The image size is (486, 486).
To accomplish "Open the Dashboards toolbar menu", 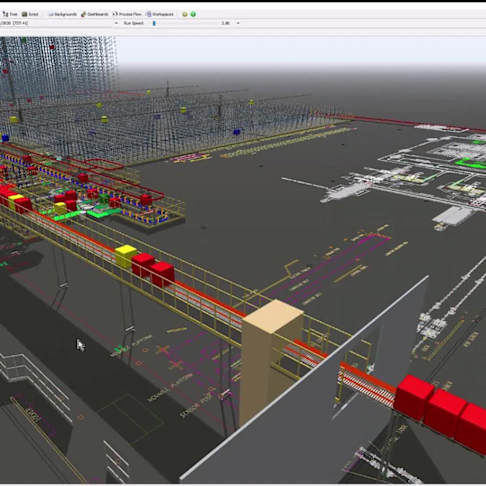I will tap(95, 14).
